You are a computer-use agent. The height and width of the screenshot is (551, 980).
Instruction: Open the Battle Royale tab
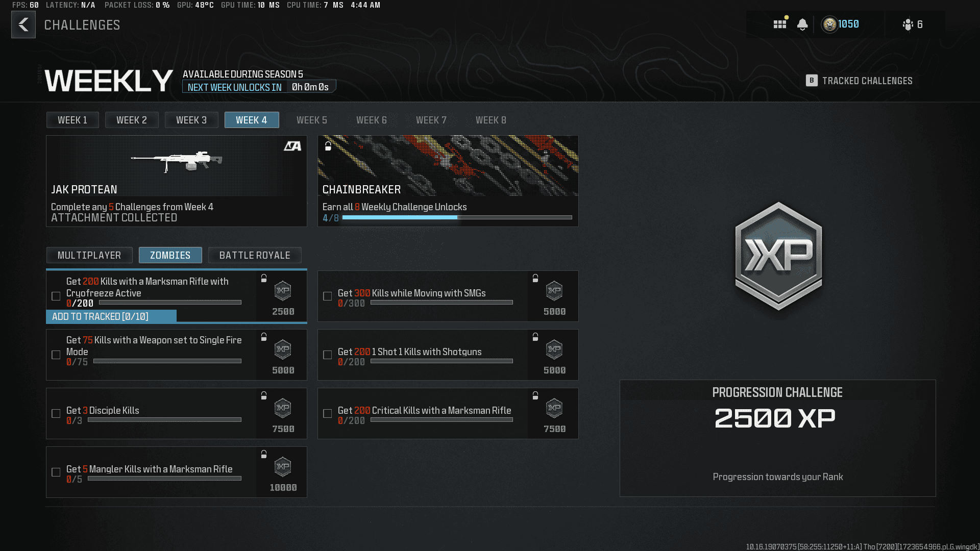click(255, 255)
